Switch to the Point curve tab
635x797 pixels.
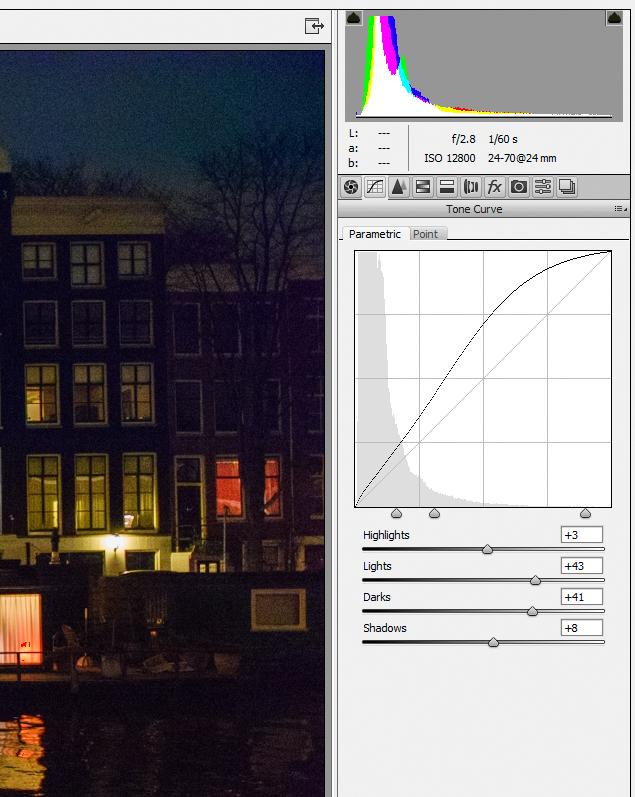(426, 234)
